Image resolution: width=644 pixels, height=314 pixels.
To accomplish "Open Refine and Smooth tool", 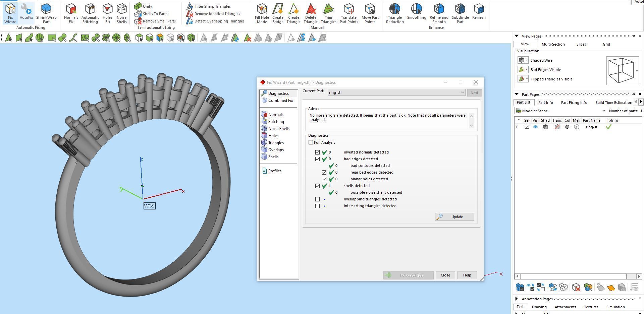I will (439, 13).
